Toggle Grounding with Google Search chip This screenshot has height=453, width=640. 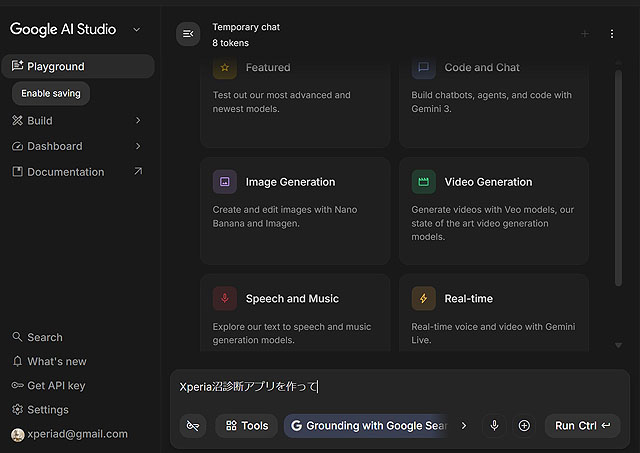click(367, 426)
